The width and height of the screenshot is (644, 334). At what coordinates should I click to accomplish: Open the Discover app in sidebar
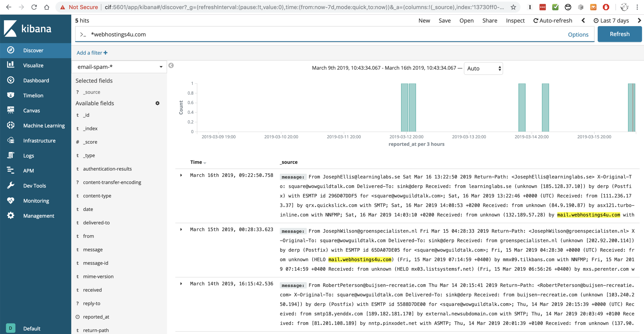[36, 50]
